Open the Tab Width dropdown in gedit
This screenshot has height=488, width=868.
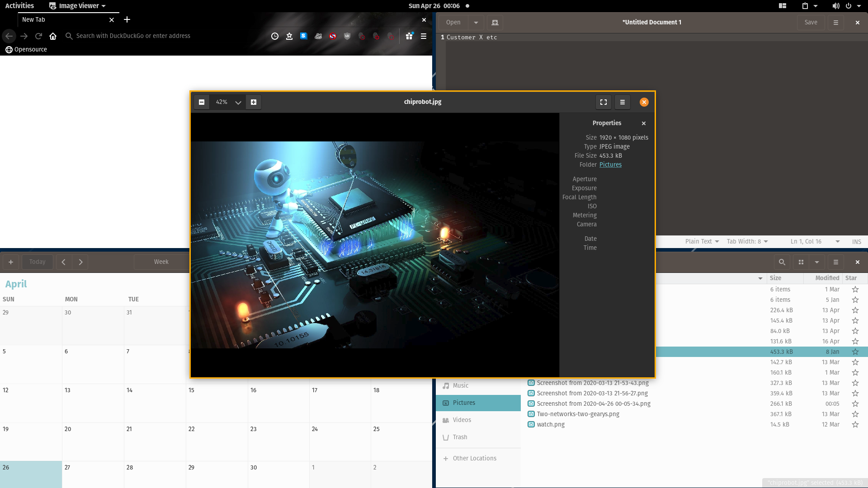pos(747,241)
